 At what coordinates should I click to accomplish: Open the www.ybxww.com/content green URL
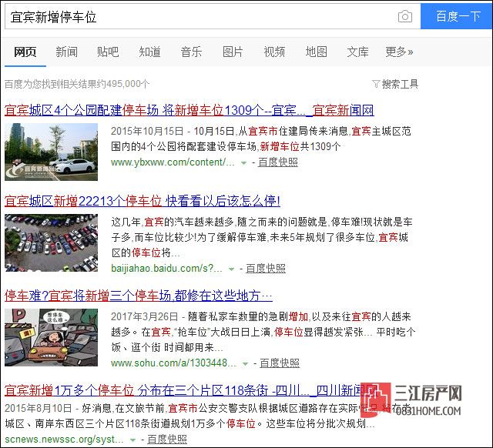click(x=173, y=162)
